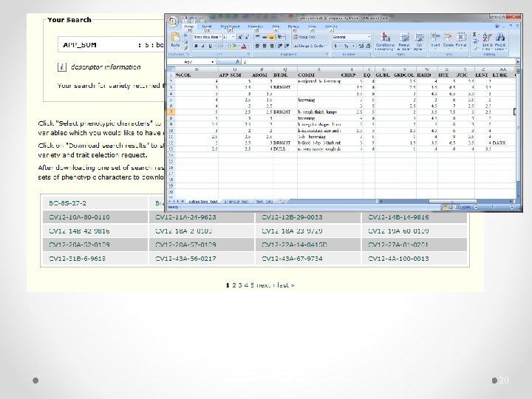Click the Insert Function fx icon
532x399 pixels.
coord(237,62)
